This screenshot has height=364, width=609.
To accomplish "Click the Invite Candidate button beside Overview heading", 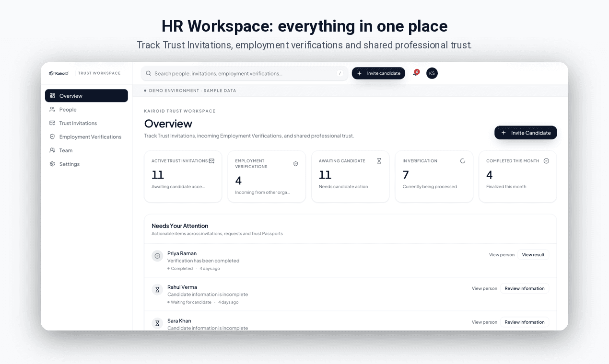I will tap(526, 133).
